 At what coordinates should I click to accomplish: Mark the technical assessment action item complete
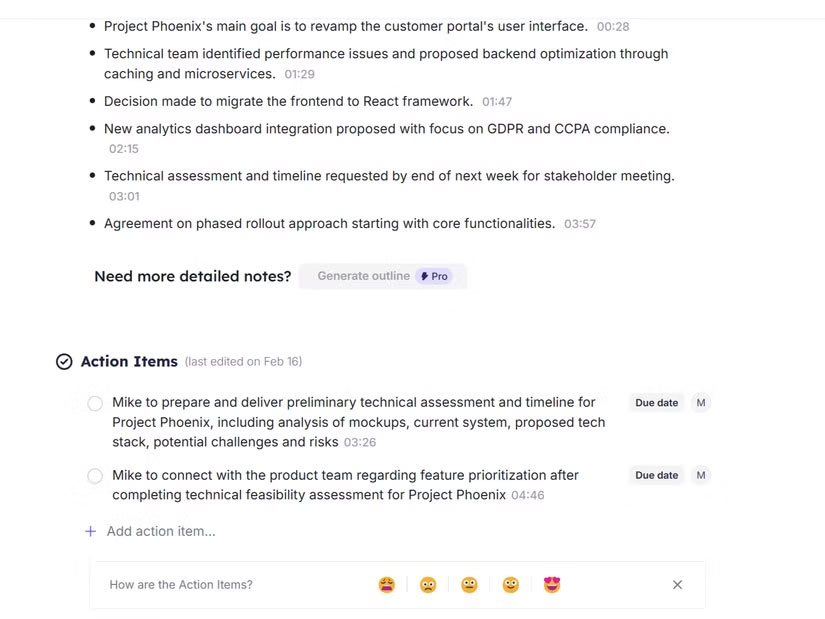95,404
